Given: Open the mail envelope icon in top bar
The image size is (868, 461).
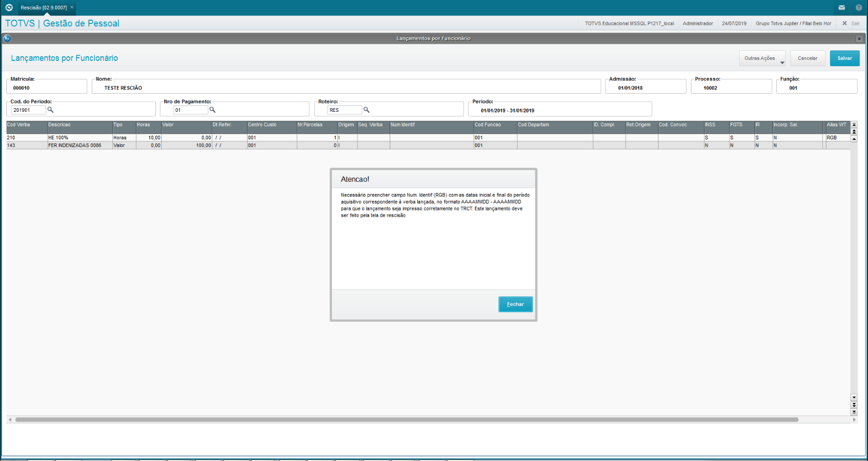Looking at the screenshot, I should pyautogui.click(x=841, y=7).
